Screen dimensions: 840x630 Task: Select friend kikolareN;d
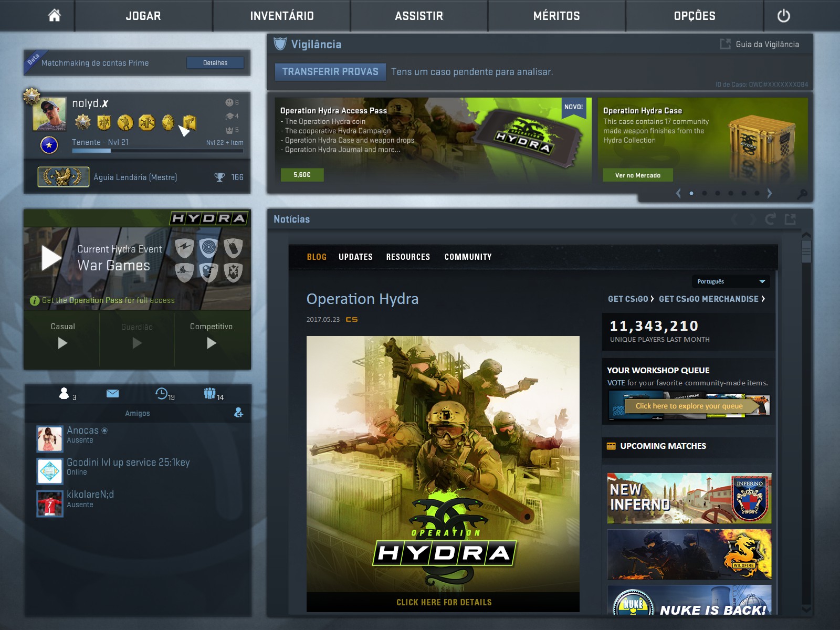(x=138, y=503)
